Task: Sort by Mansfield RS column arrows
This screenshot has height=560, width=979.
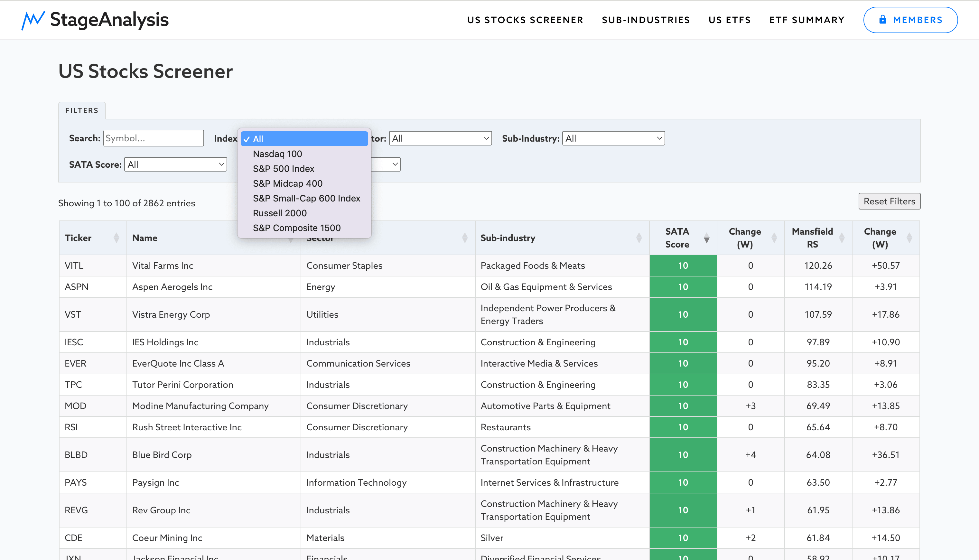Action: click(x=842, y=238)
